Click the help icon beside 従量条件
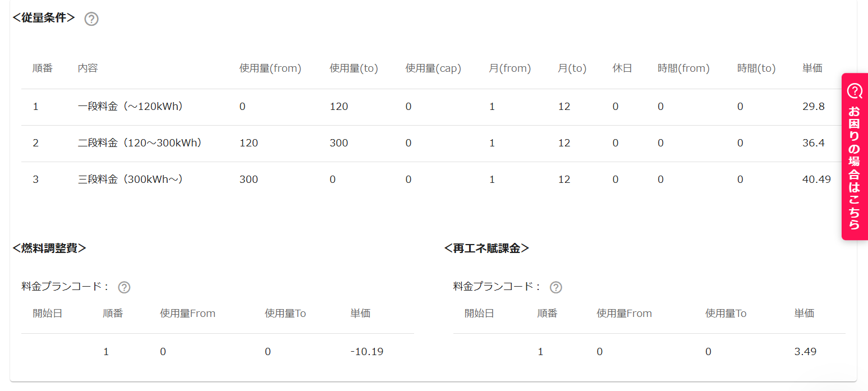The height and width of the screenshot is (391, 868). coord(91,19)
